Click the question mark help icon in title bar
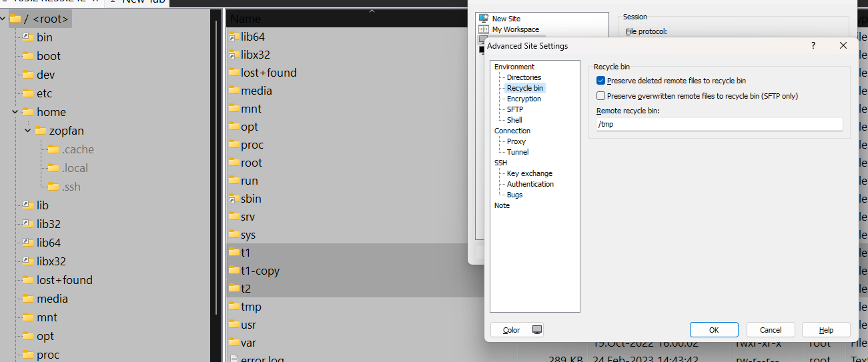 point(813,46)
